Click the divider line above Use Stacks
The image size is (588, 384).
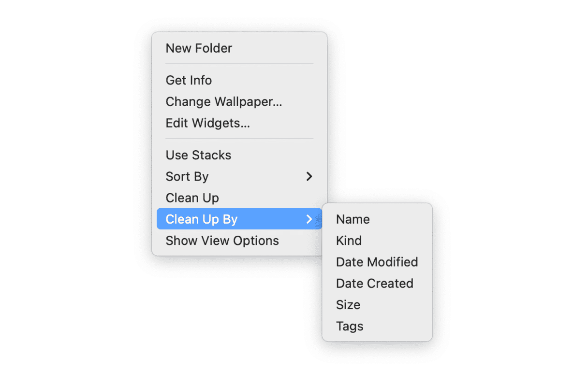click(239, 139)
